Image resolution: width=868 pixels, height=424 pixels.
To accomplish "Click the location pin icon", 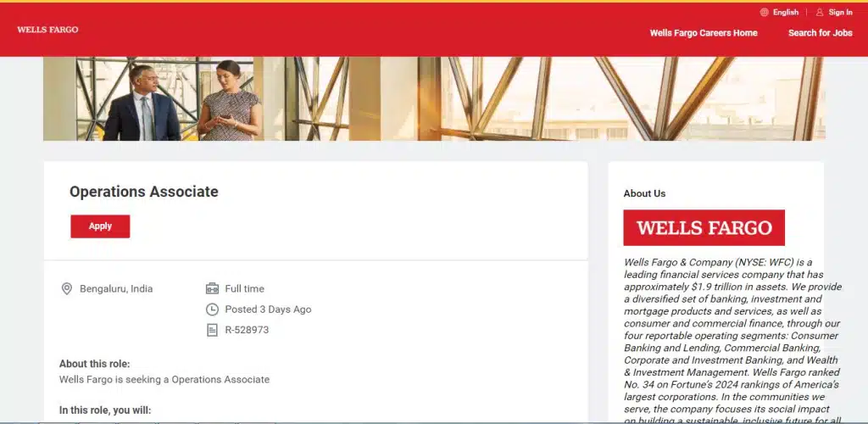I will (66, 289).
